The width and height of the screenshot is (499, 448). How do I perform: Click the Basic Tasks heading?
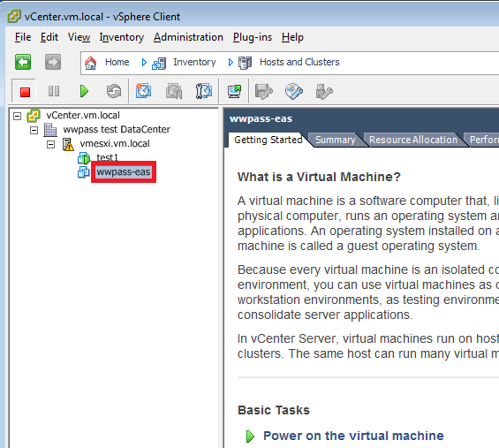(274, 410)
